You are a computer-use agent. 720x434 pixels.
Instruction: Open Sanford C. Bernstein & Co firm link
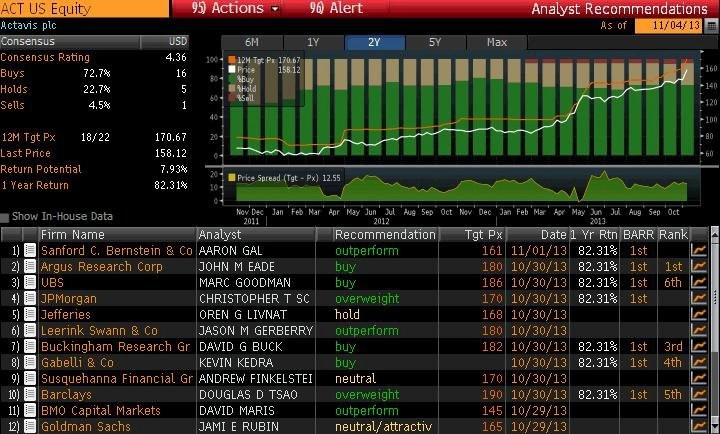pos(117,251)
